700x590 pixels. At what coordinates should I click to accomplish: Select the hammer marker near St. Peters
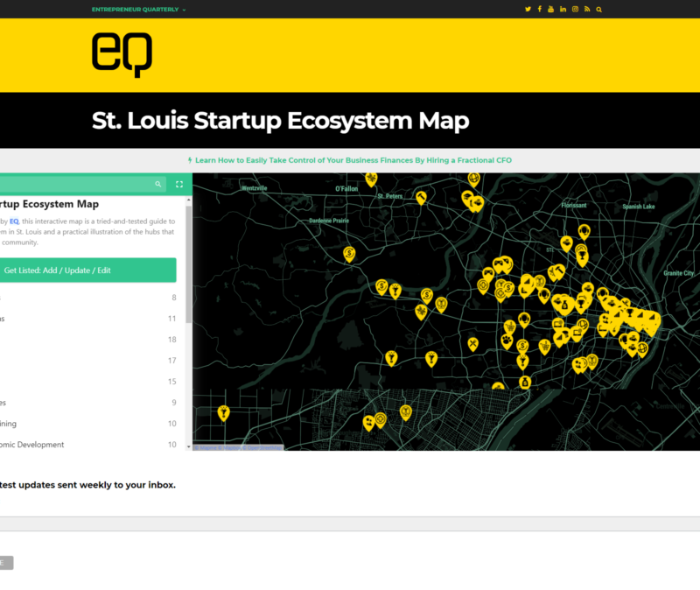[x=421, y=198]
